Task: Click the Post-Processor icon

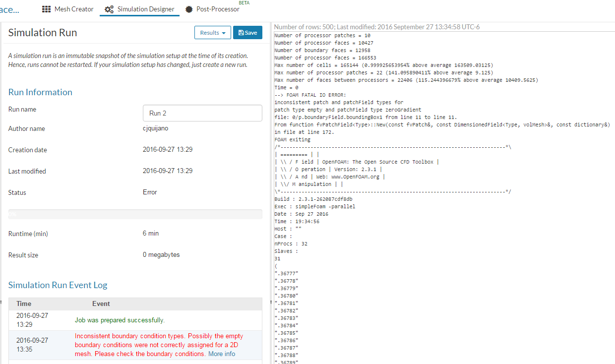Action: (189, 9)
